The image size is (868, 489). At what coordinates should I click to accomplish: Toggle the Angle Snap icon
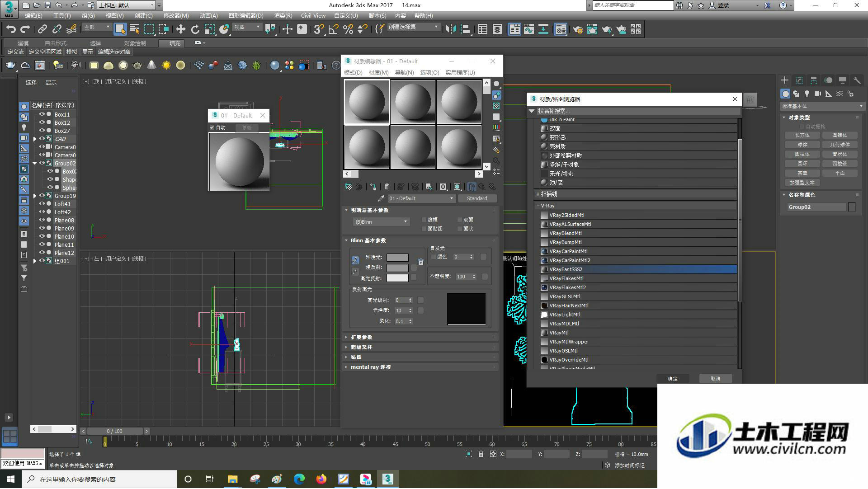click(334, 29)
